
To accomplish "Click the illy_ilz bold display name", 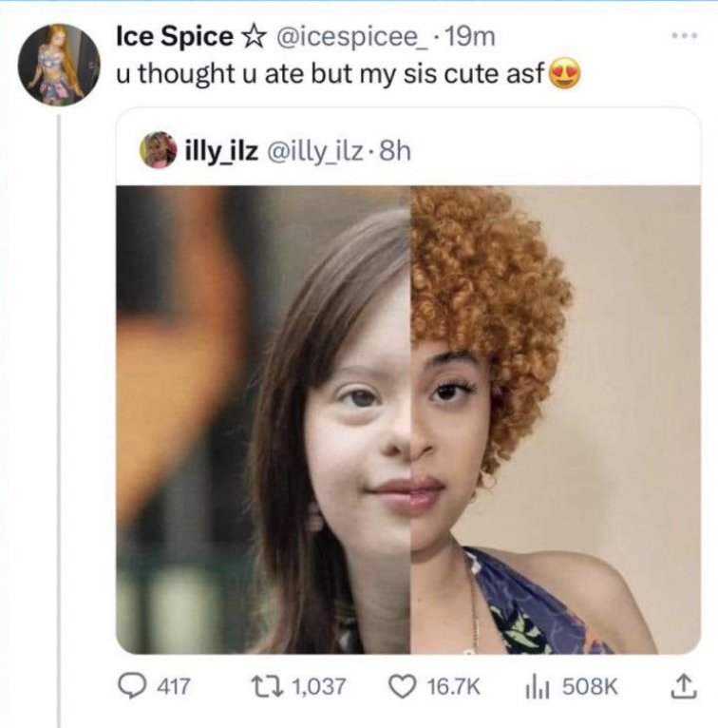I will pos(221,150).
